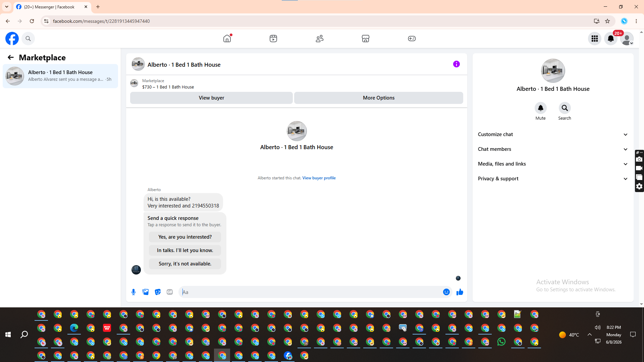This screenshot has height=362, width=644.
Task: Search in conversation magnifier icon
Action: [x=565, y=108]
